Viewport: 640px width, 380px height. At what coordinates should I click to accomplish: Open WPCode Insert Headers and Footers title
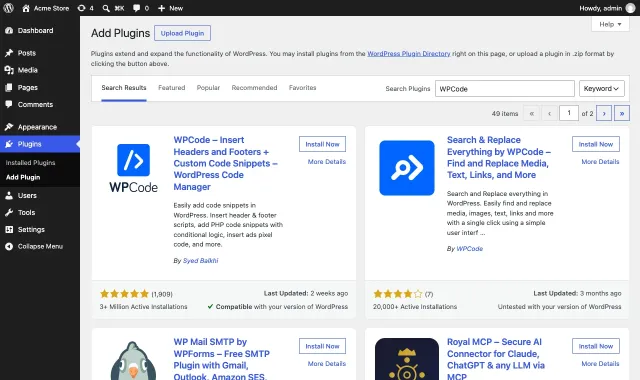click(226, 163)
